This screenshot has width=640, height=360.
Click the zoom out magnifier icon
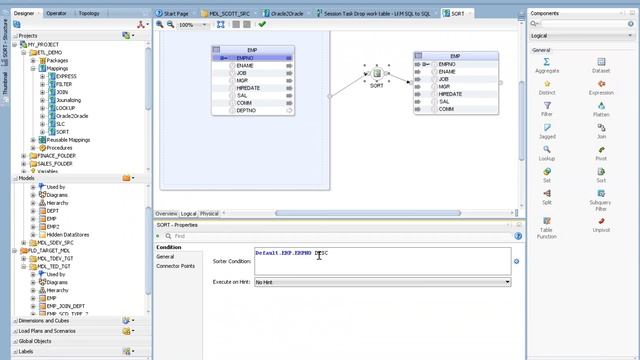[171, 24]
